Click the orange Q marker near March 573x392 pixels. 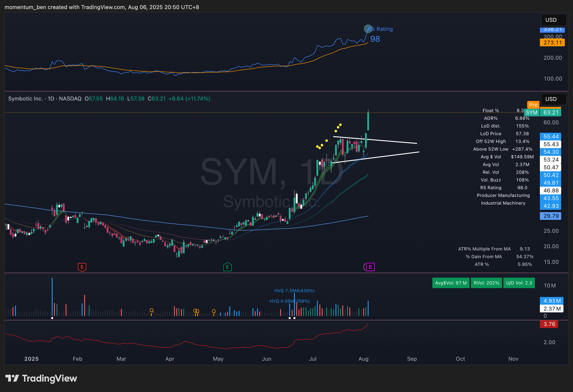click(x=151, y=310)
